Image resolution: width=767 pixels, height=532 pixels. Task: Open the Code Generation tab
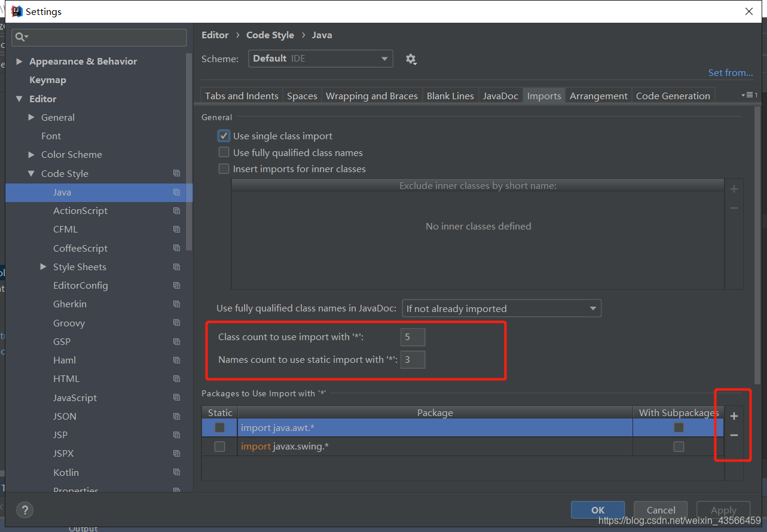673,96
